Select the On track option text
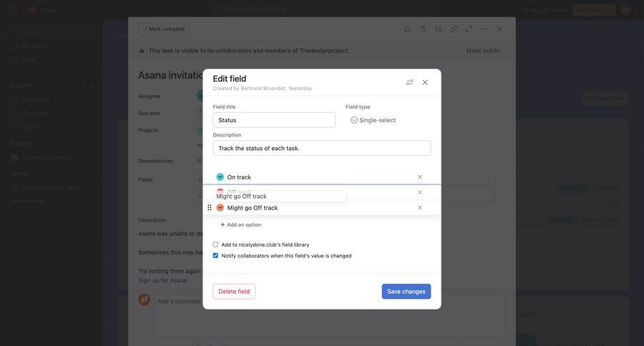The width and height of the screenshot is (644, 346). [x=239, y=177]
